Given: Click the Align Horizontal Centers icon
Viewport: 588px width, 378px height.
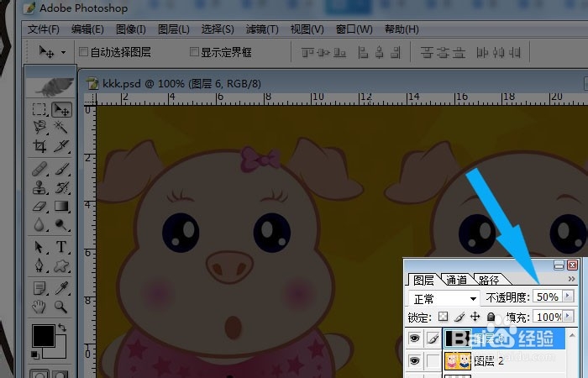Looking at the screenshot, I should [379, 52].
